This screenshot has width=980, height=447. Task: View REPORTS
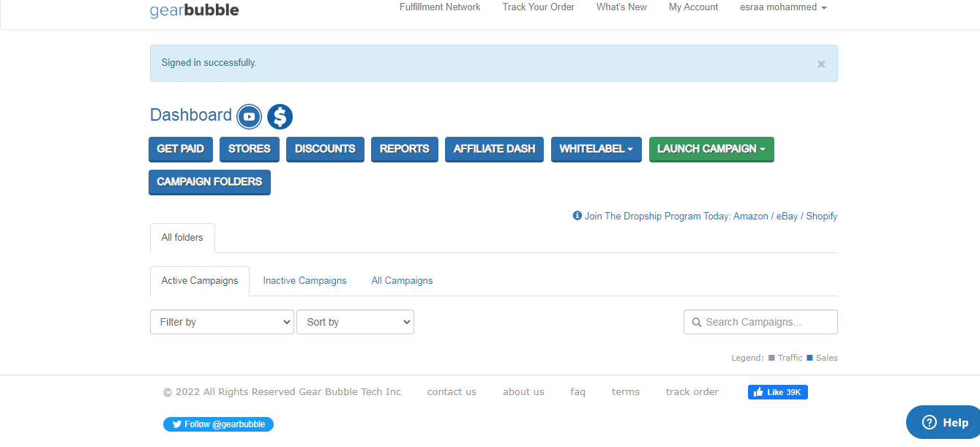405,149
